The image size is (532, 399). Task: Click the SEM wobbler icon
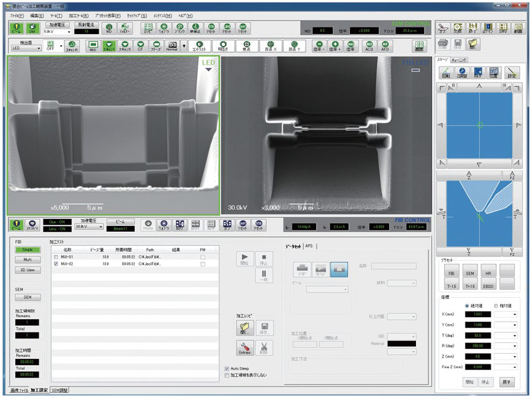(x=163, y=28)
